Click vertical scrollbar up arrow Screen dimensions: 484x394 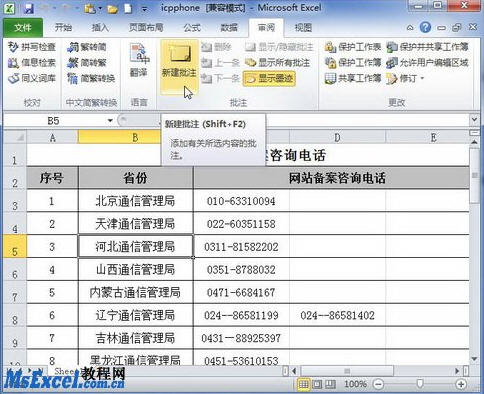click(474, 142)
